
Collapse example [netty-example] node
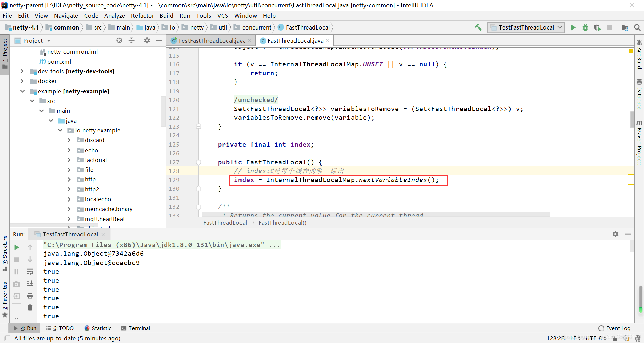coord(22,91)
